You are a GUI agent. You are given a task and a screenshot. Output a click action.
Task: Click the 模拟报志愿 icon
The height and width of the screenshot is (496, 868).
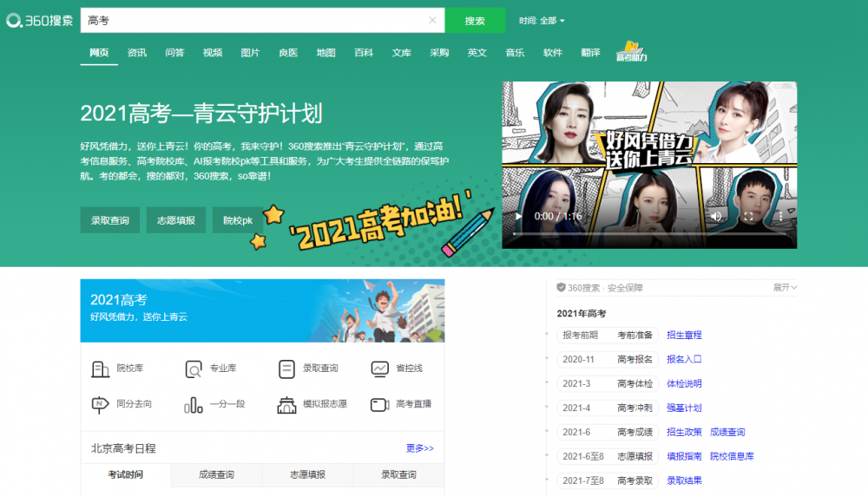coord(286,404)
